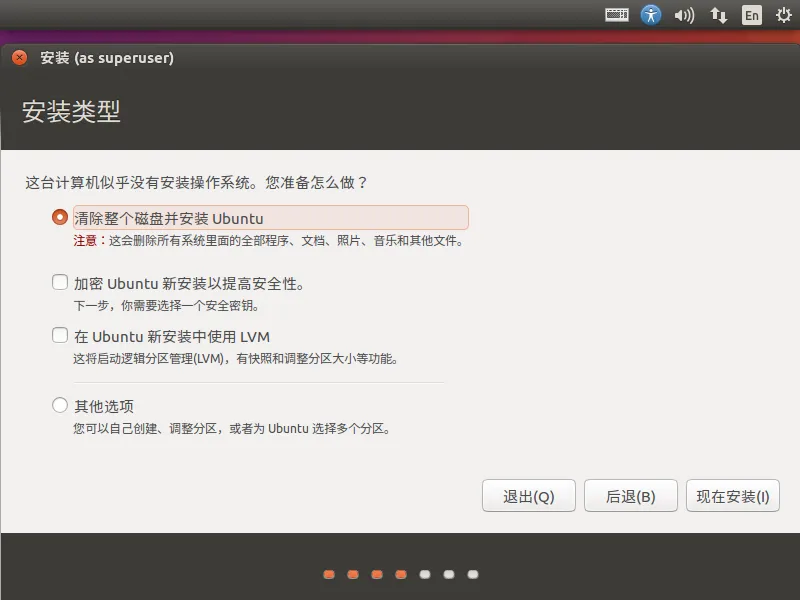Click the description 下一步，你需要选择一个安全密钥
This screenshot has width=800, height=600.
click(x=167, y=306)
